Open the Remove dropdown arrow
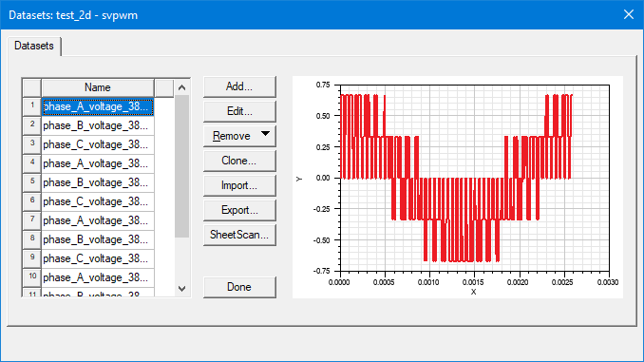The height and width of the screenshot is (362, 644). [265, 134]
